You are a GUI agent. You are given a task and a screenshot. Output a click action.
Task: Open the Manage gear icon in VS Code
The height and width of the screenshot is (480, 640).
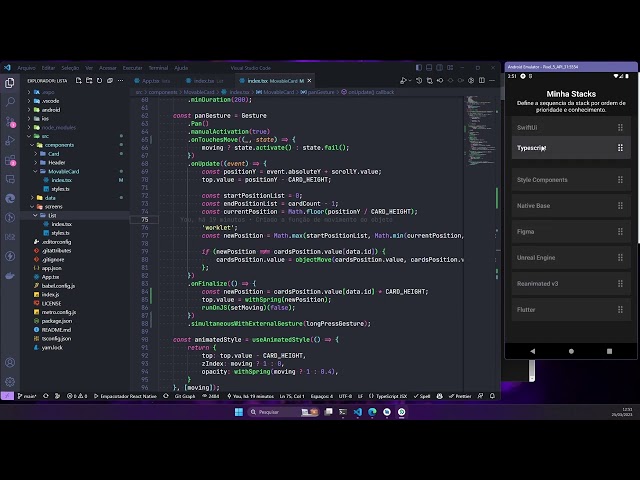pyautogui.click(x=10, y=382)
